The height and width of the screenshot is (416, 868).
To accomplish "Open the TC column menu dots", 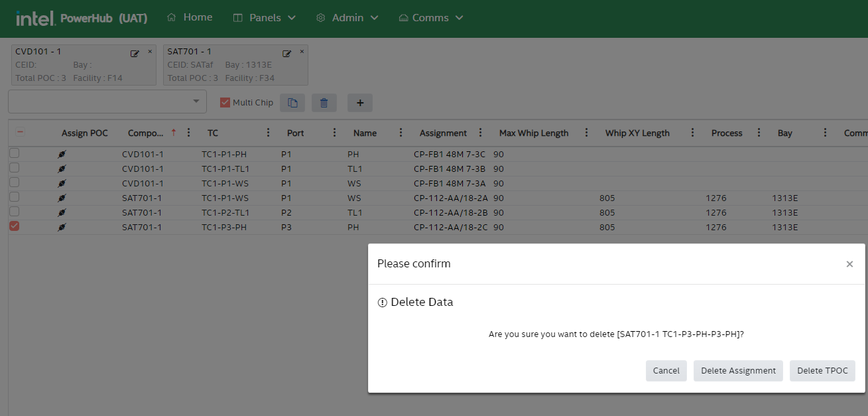I will tap(268, 133).
